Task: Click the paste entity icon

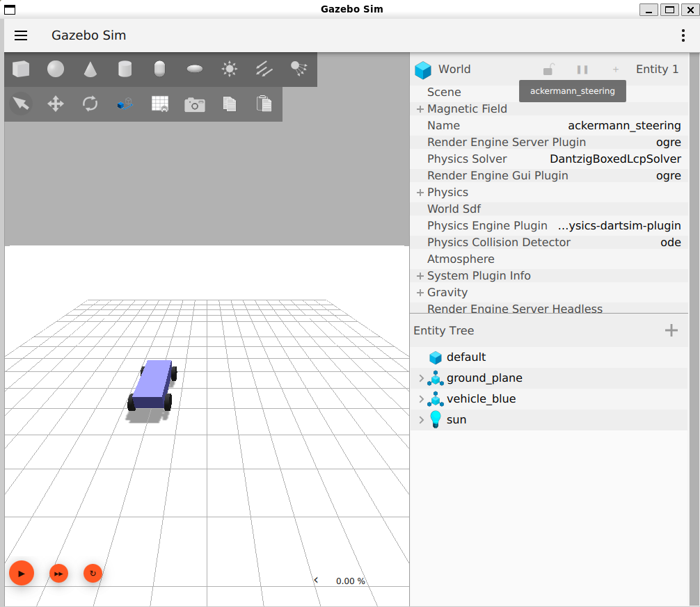Action: (264, 104)
